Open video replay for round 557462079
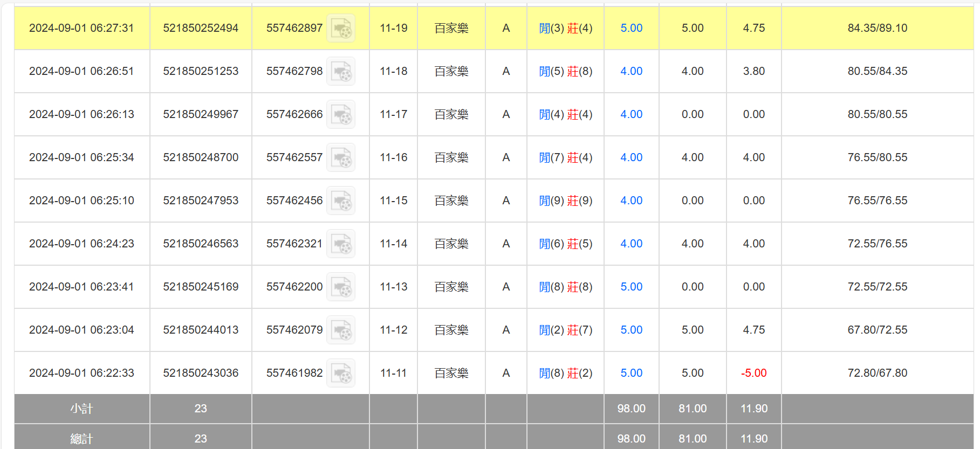The height and width of the screenshot is (449, 980). pos(341,330)
